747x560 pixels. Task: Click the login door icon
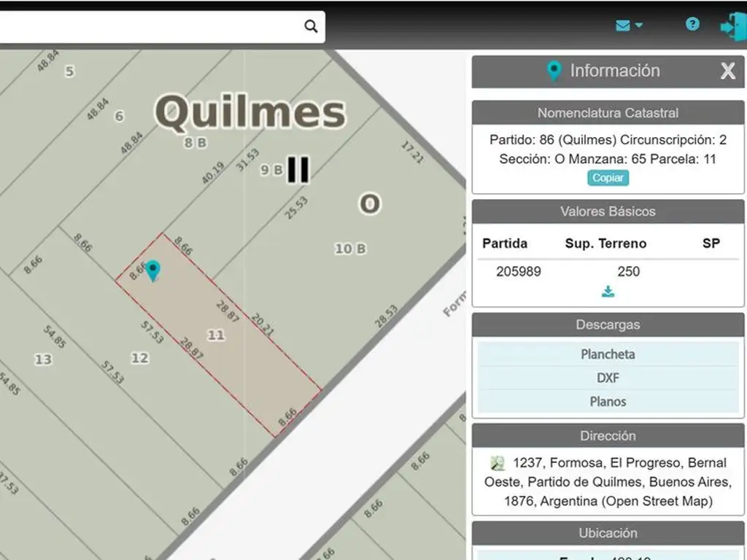coord(732,26)
